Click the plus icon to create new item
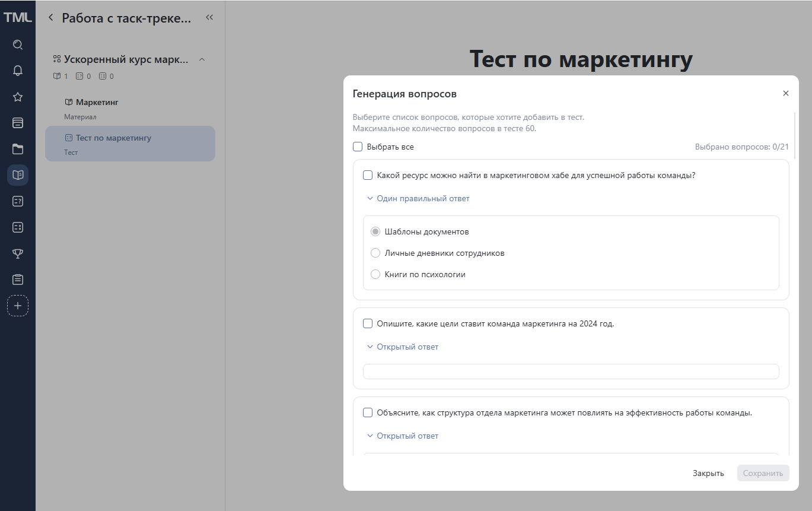812x511 pixels. coord(18,306)
